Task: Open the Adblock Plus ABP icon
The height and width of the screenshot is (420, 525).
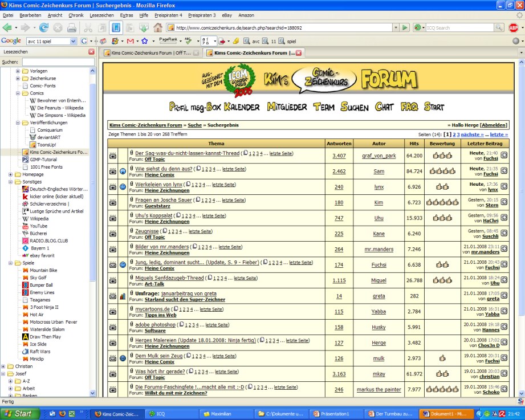Action: click(x=514, y=27)
